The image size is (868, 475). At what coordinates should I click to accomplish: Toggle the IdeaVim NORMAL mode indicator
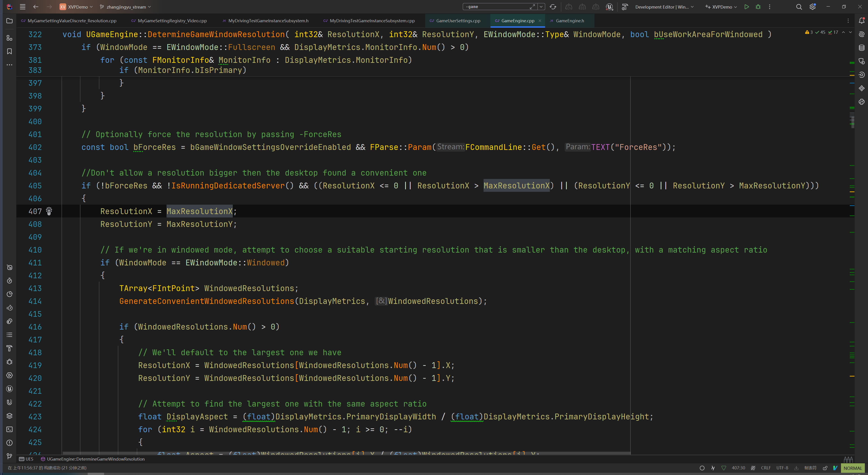[x=852, y=468]
